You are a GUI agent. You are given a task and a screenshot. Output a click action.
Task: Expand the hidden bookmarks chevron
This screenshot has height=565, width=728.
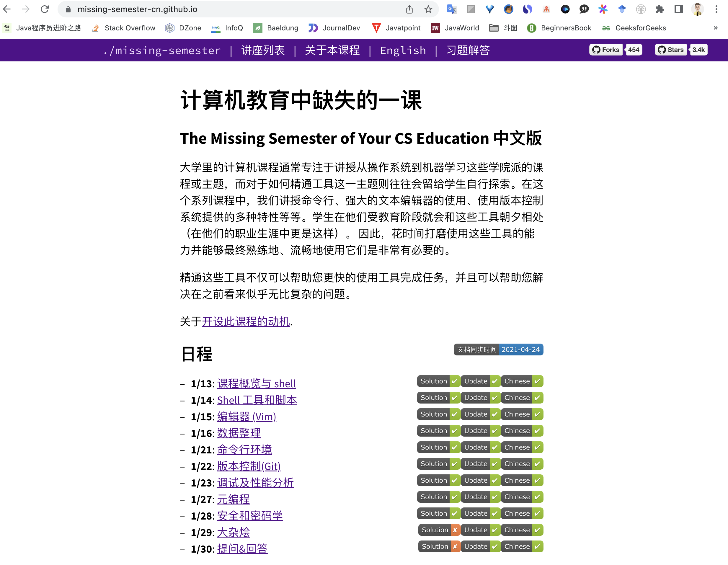[715, 28]
